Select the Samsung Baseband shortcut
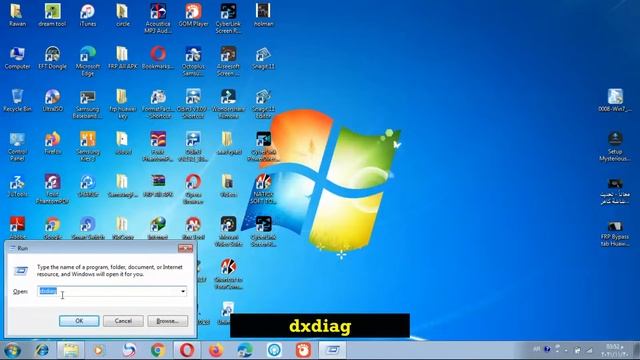This screenshot has width=640, height=360. click(x=88, y=104)
